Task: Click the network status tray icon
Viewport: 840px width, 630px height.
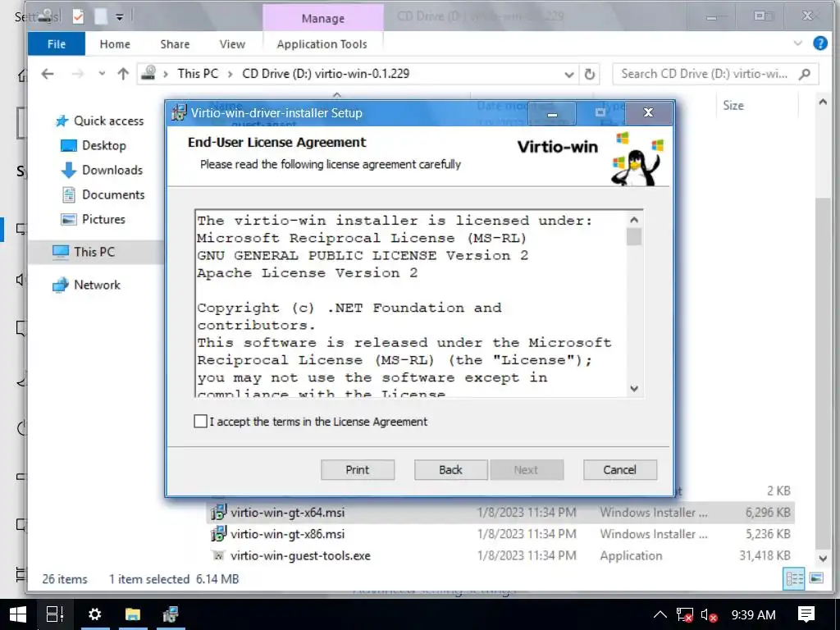Action: pyautogui.click(x=684, y=615)
